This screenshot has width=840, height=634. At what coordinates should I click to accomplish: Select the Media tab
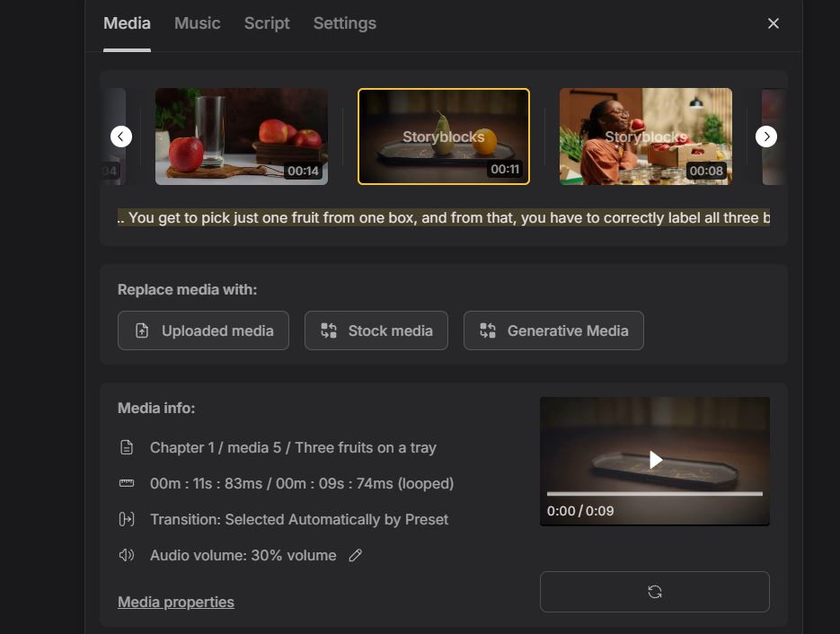coord(127,23)
